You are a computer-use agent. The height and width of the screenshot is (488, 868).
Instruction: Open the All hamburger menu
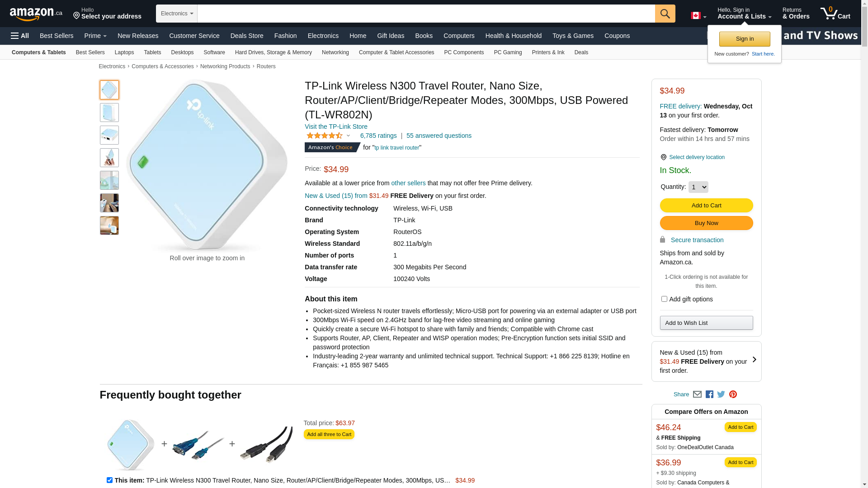coord(20,36)
